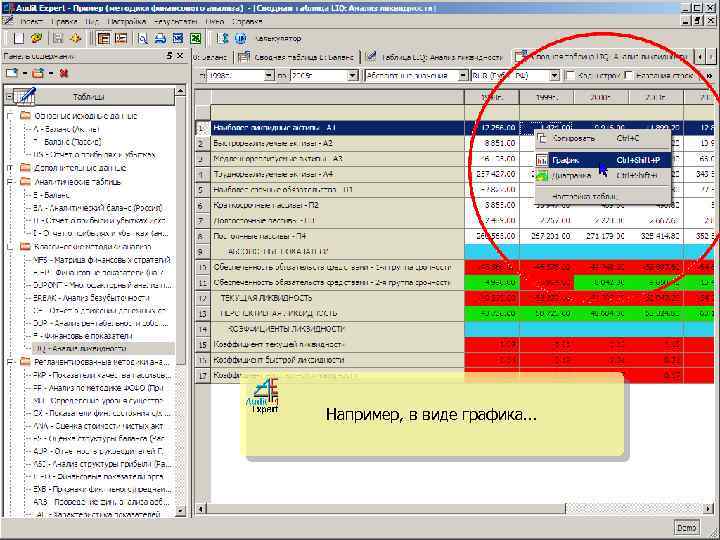The width and height of the screenshot is (720, 540).
Task: Click the table-with-pen icon above the tree
Action: click(x=25, y=96)
